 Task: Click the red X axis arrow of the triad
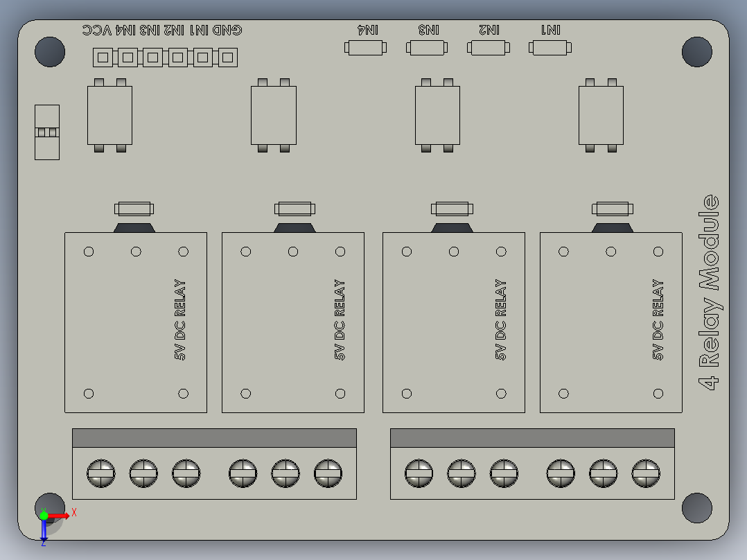(x=59, y=516)
